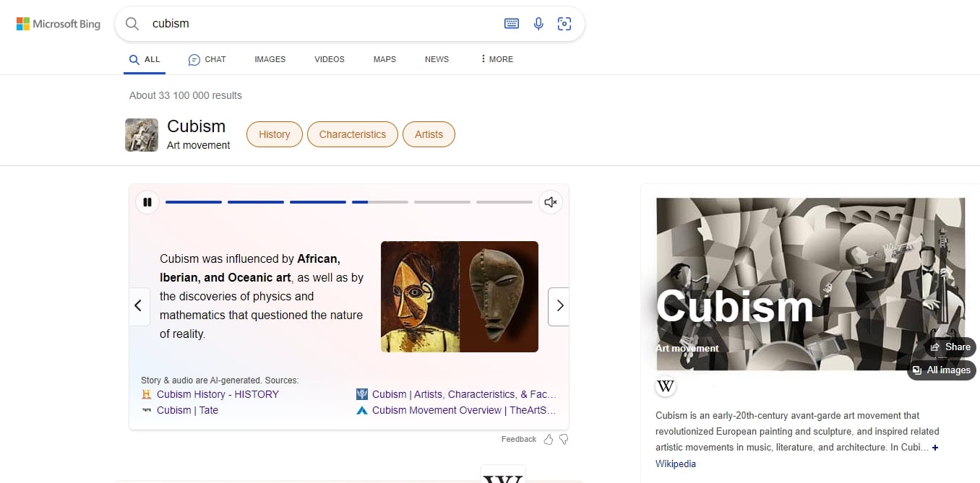The height and width of the screenshot is (483, 980).
Task: Open the MAPS tab
Action: [384, 59]
